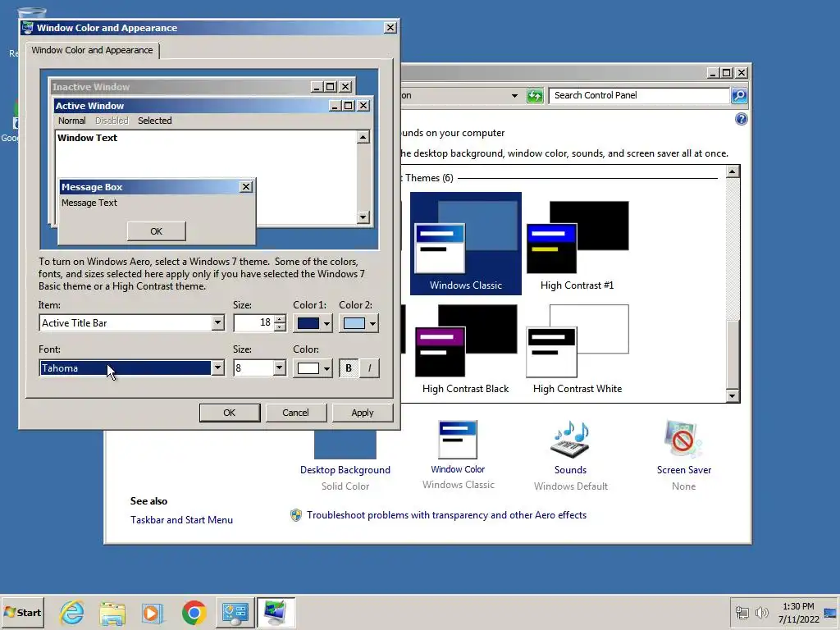Click themes list scrollbar up arrow

pos(733,171)
